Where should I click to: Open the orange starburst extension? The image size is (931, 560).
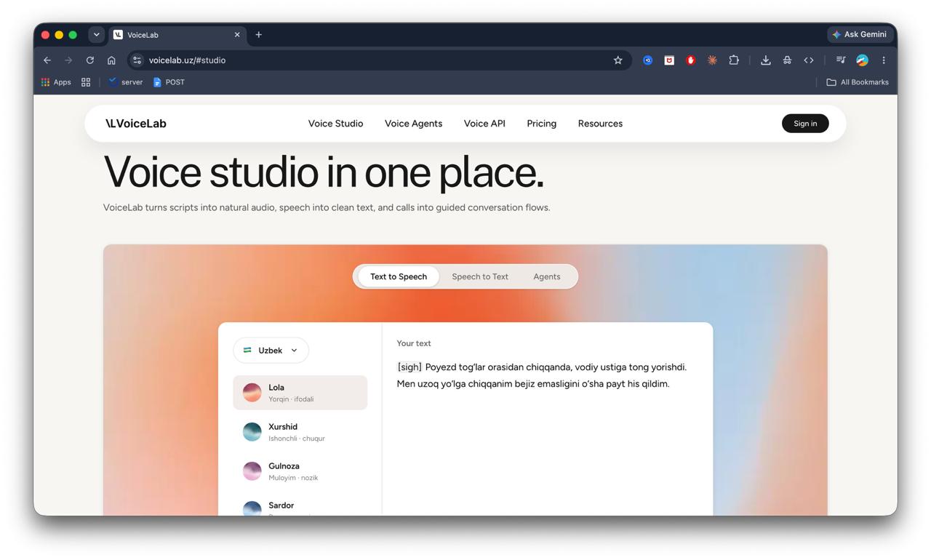coord(712,60)
